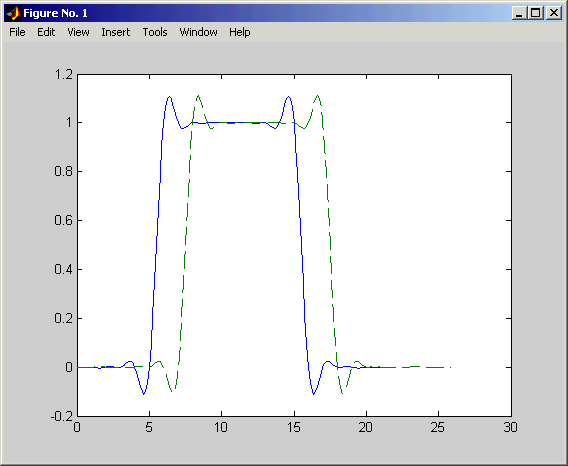The width and height of the screenshot is (568, 466).
Task: Open the View menu
Action: pos(78,32)
